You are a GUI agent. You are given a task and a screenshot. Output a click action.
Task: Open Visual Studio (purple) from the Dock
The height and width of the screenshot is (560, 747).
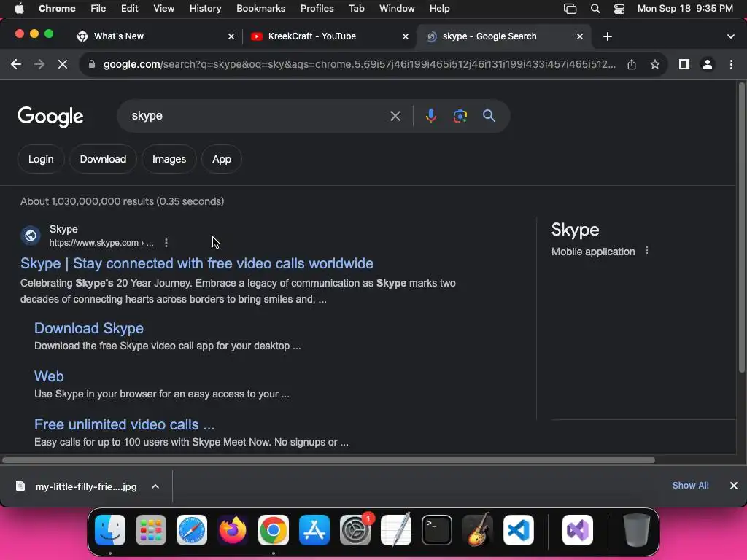(578, 530)
